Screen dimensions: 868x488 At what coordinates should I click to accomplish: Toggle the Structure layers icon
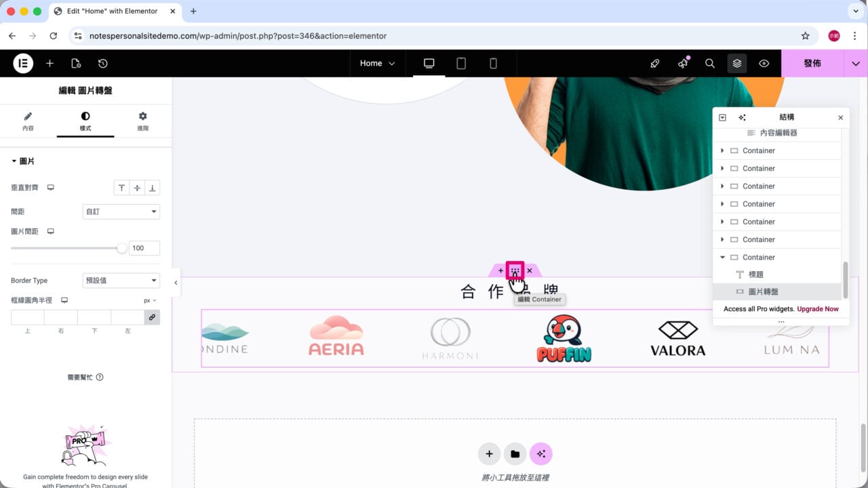737,63
